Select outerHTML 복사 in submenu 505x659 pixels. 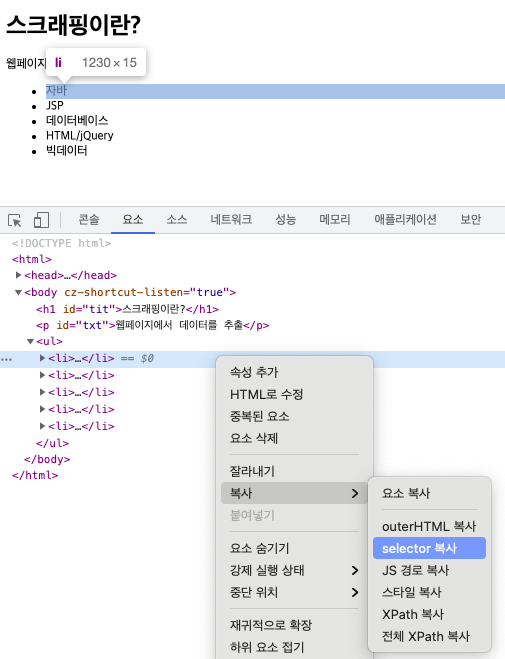click(429, 526)
